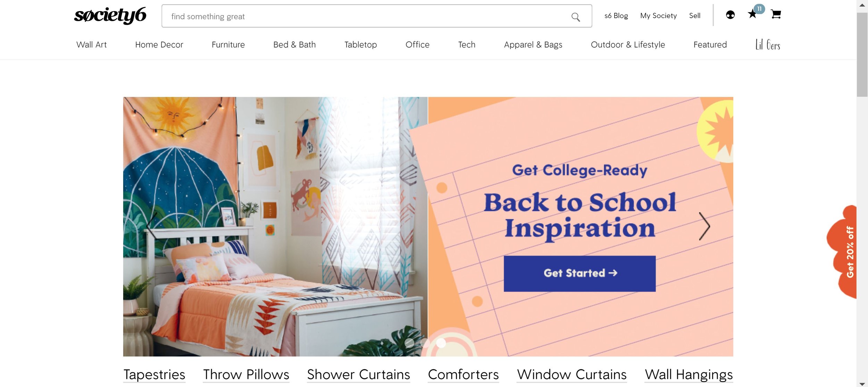868x387 pixels.
Task: Click the search magnifier icon
Action: point(575,17)
